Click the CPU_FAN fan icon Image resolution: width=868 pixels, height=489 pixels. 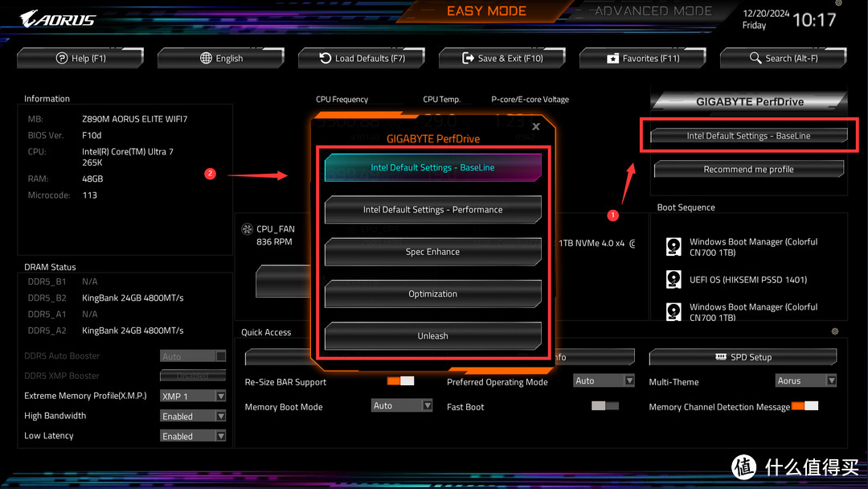[x=247, y=228]
